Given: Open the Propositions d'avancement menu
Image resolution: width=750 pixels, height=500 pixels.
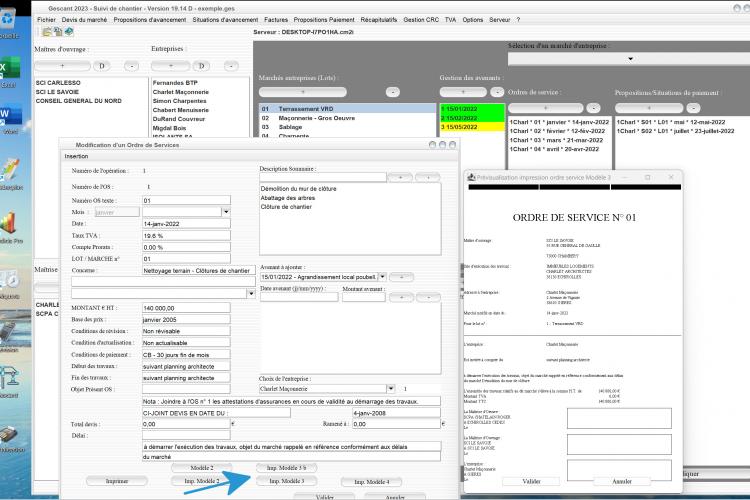Looking at the screenshot, I should click(x=150, y=20).
